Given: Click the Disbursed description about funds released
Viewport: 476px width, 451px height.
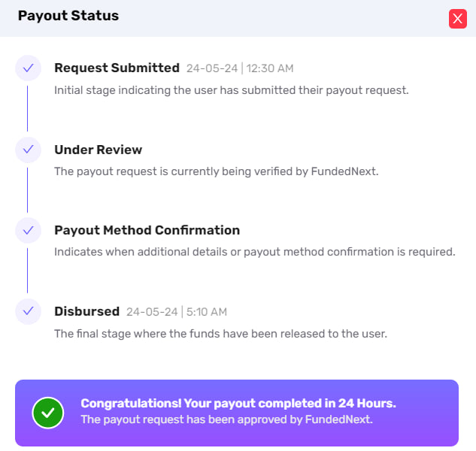Looking at the screenshot, I should coord(220,333).
